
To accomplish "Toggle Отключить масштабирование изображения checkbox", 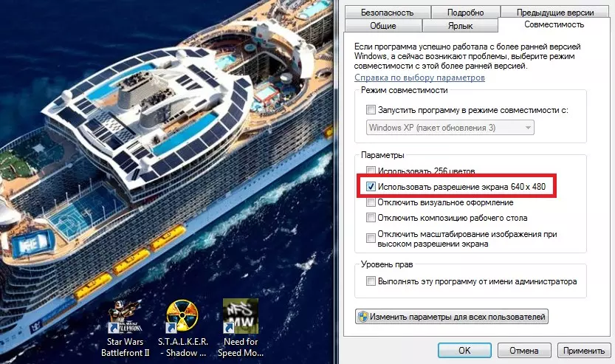I will (371, 238).
